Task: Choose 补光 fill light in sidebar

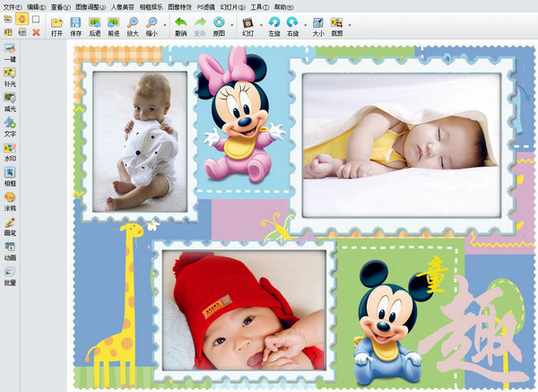Action: point(10,77)
